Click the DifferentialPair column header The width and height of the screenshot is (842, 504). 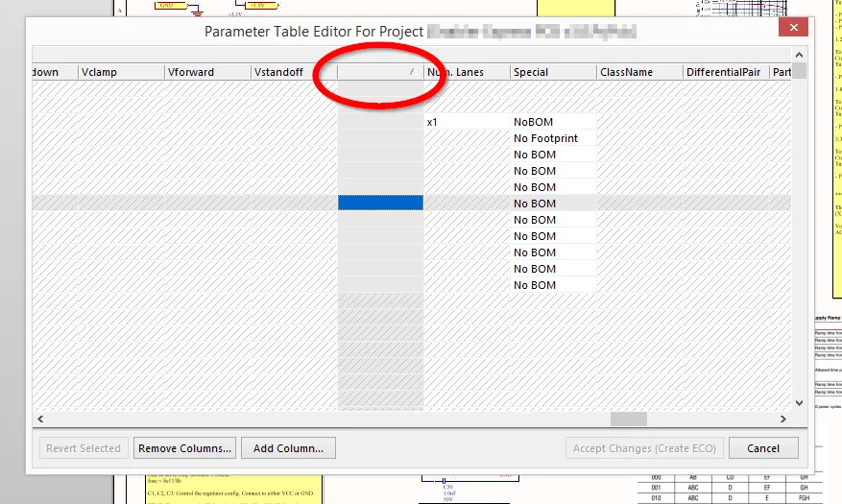pos(725,72)
